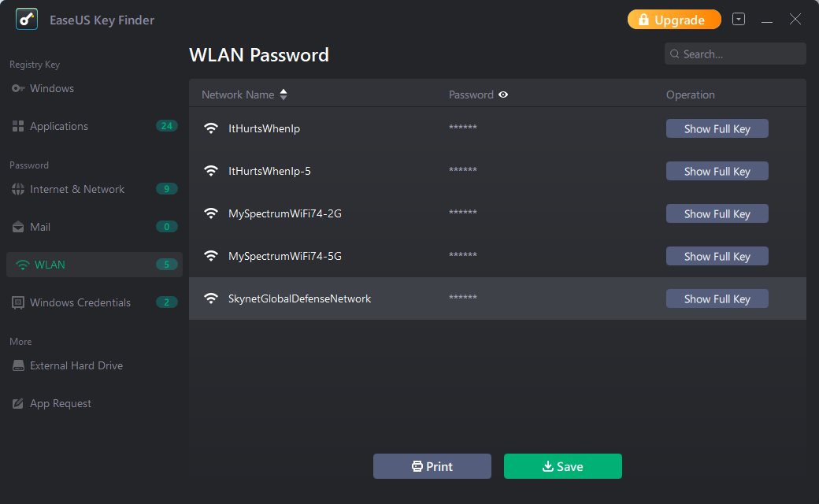819x504 pixels.
Task: Click the Search input field
Action: coord(740,54)
